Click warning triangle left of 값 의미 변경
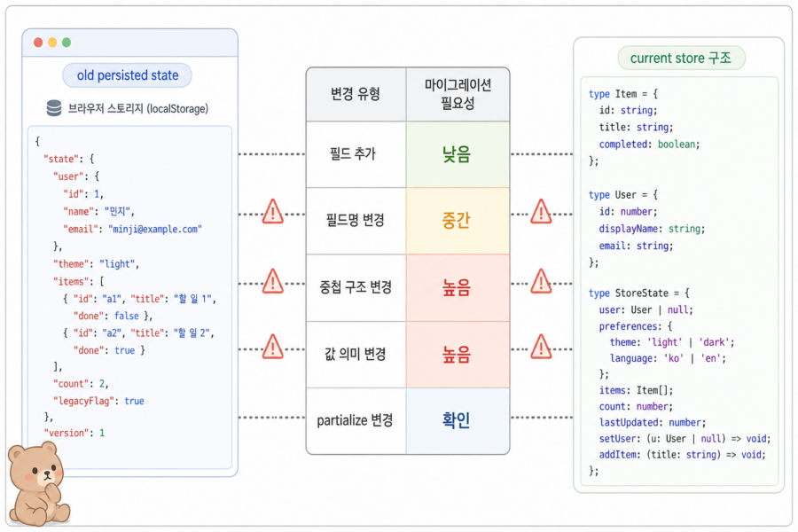The height and width of the screenshot is (532, 798). pos(273,348)
